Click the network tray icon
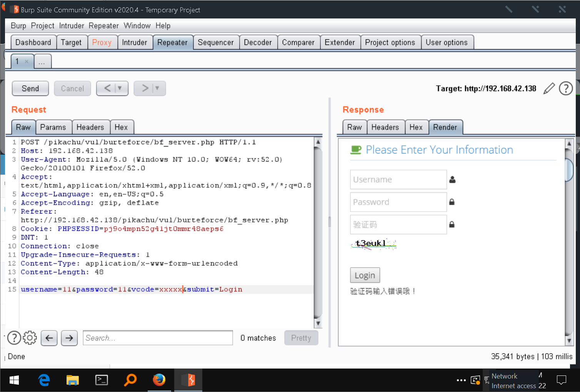This screenshot has width=580, height=392. tap(487, 380)
